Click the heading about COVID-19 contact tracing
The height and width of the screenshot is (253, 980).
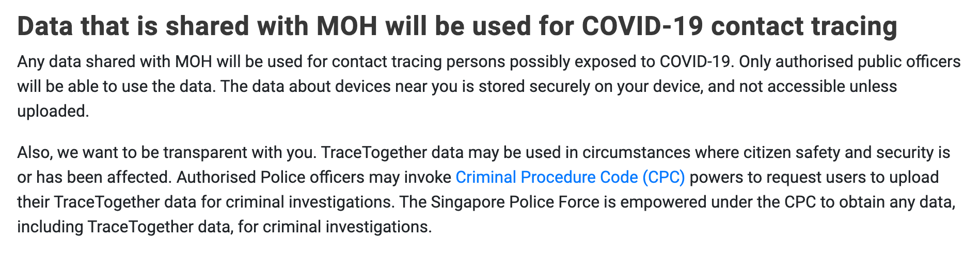[x=457, y=26]
